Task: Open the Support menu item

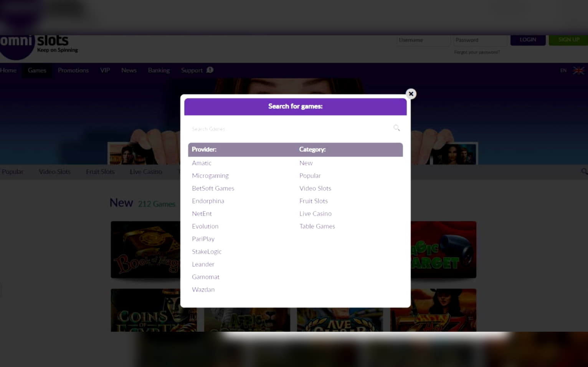Action: [192, 70]
